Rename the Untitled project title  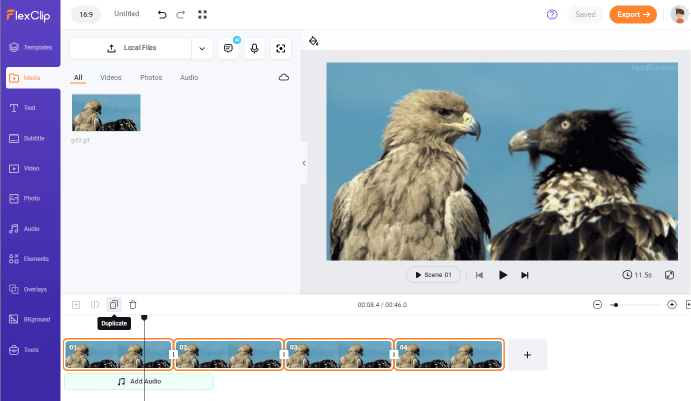126,14
